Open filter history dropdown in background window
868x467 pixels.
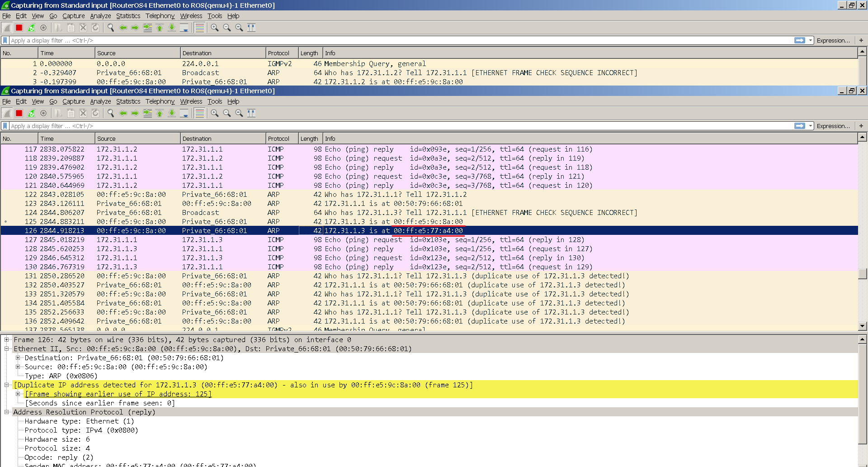[811, 40]
